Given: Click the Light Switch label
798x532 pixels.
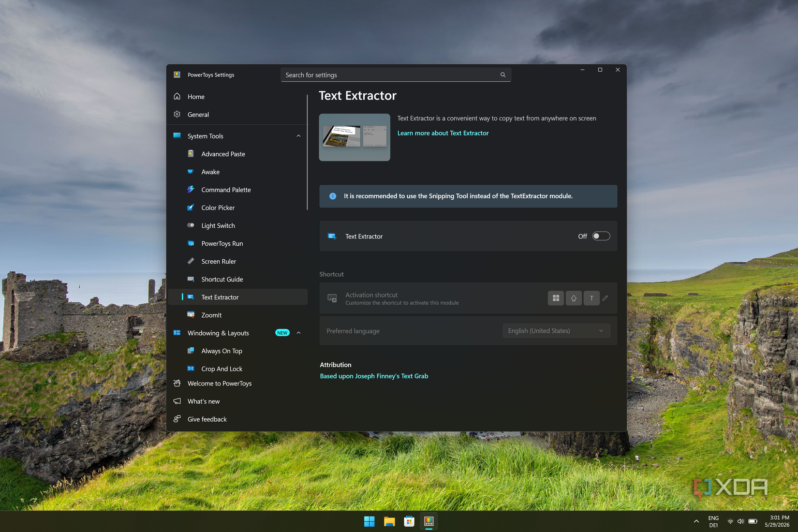Looking at the screenshot, I should (x=218, y=225).
